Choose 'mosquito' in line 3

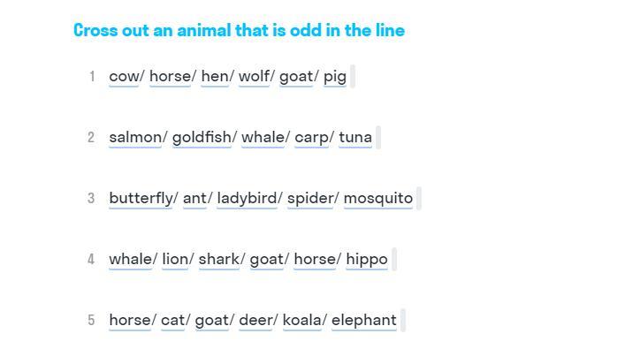click(377, 198)
